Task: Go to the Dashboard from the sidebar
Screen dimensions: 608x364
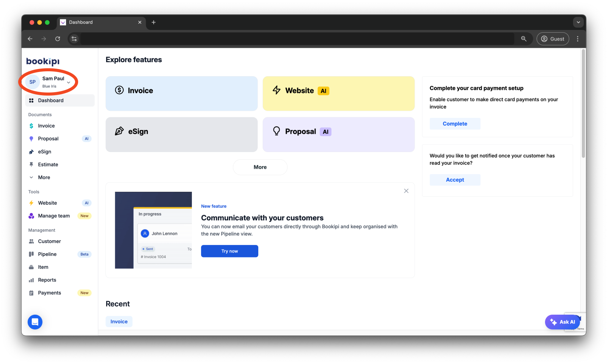Action: pyautogui.click(x=50, y=100)
